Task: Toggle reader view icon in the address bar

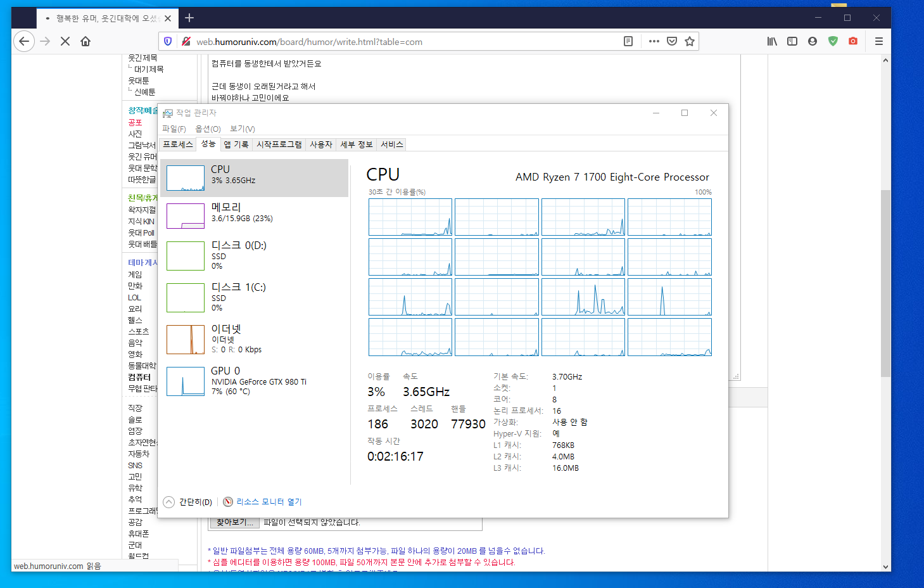Action: [628, 42]
